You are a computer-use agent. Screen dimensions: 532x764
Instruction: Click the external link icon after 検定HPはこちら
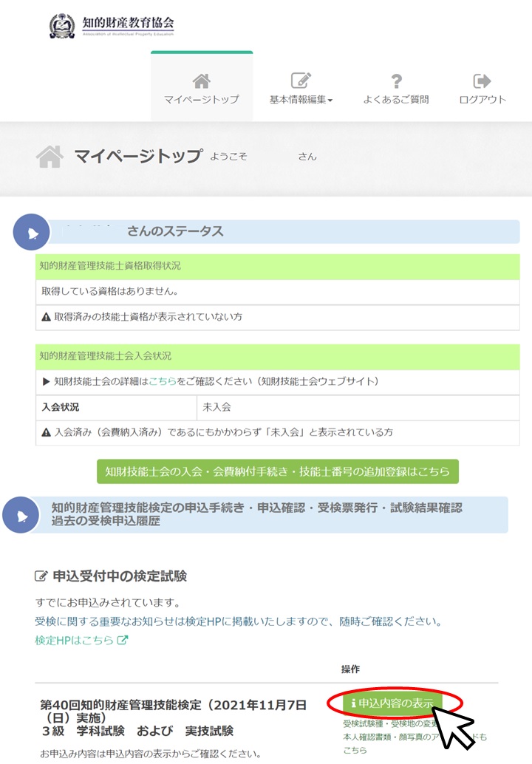coord(123,641)
